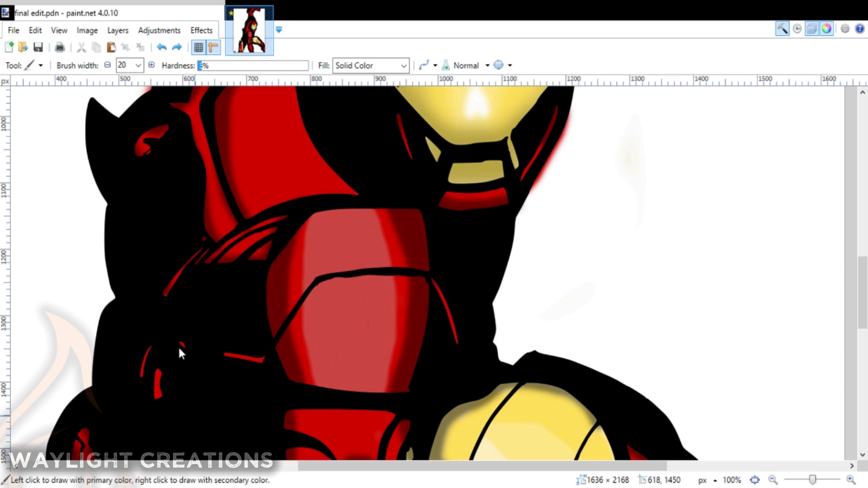
Task: Open the Tool chooser dropdown arrow
Action: pos(41,66)
